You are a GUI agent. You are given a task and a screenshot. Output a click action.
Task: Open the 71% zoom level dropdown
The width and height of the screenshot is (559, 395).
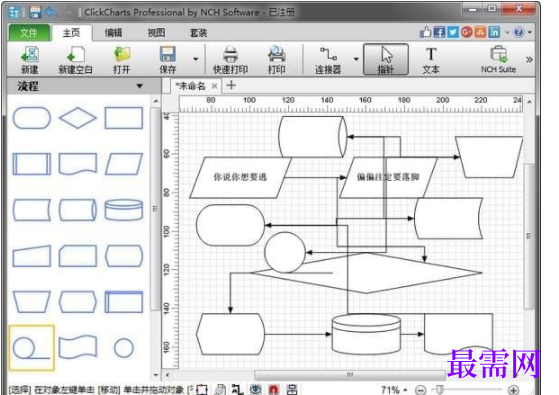click(394, 390)
